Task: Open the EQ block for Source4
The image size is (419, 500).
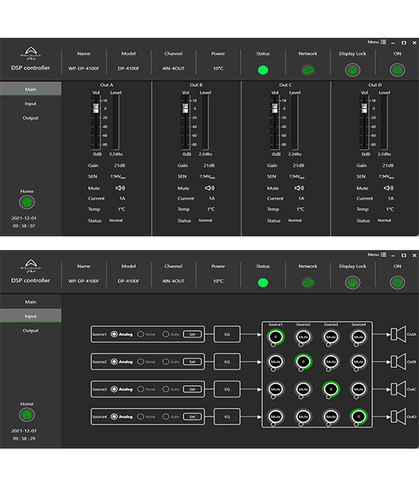Action: (x=227, y=417)
